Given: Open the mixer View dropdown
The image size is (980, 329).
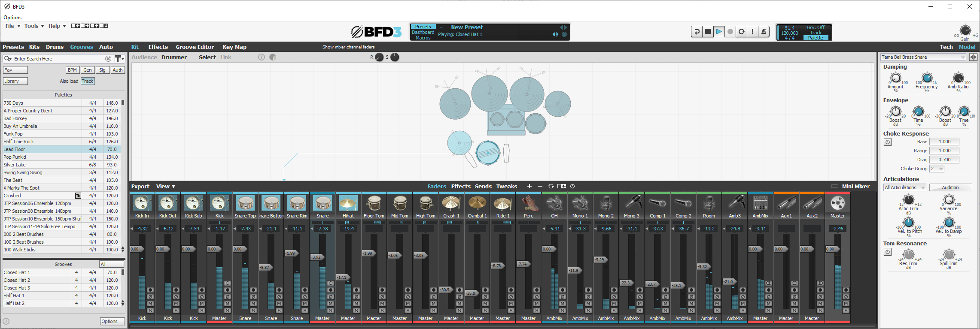Looking at the screenshot, I should pos(166,186).
